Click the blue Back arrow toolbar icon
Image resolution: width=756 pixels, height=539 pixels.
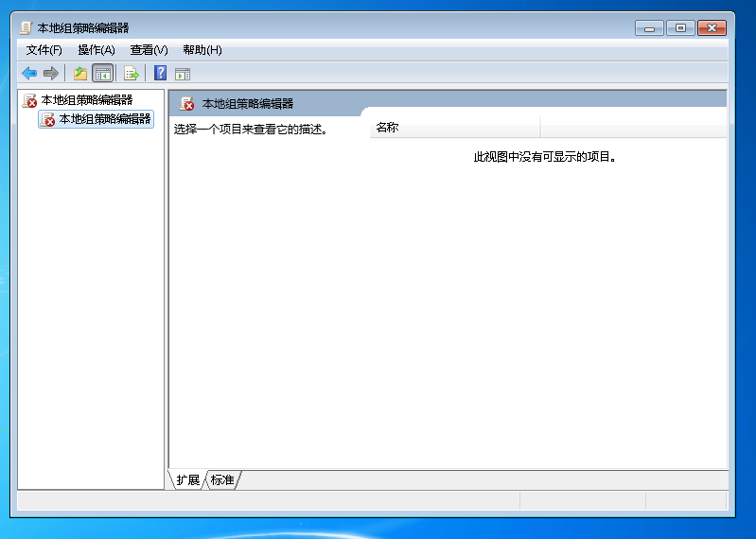click(29, 73)
